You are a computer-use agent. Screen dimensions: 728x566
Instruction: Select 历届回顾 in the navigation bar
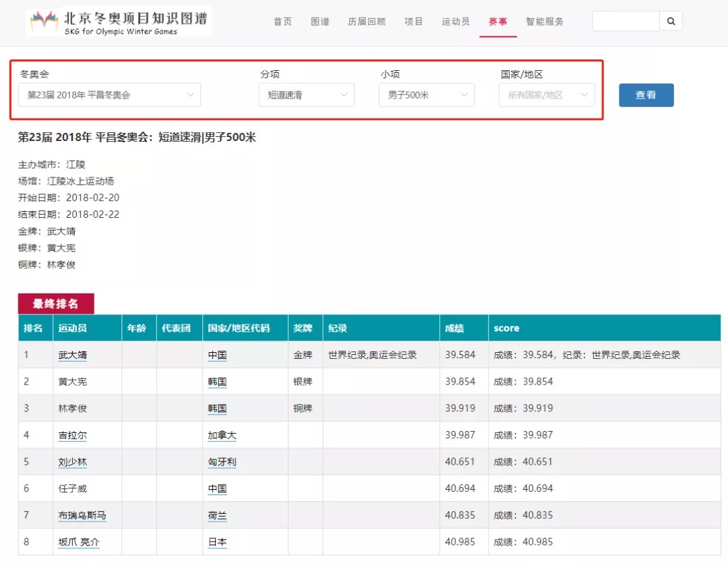367,22
